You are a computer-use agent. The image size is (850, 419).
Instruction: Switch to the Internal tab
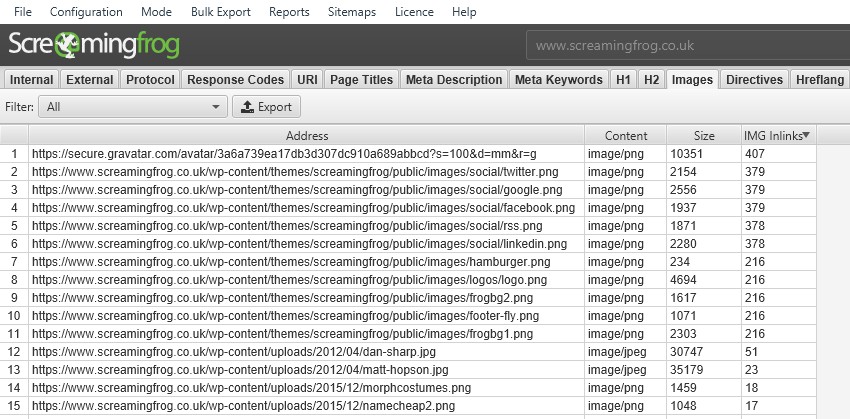31,80
